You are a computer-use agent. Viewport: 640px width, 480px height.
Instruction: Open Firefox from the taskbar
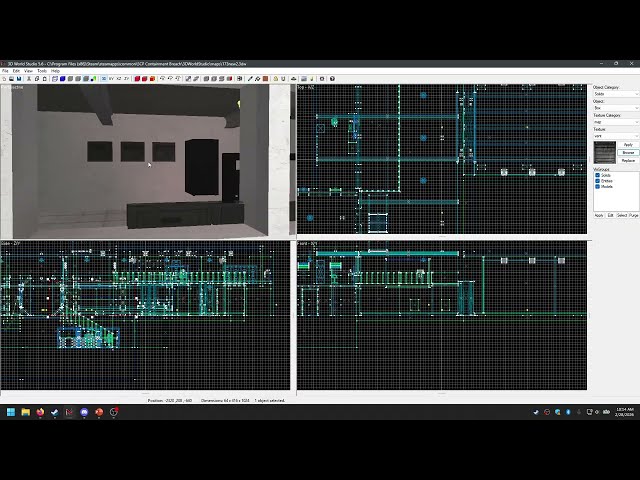pyautogui.click(x=40, y=412)
